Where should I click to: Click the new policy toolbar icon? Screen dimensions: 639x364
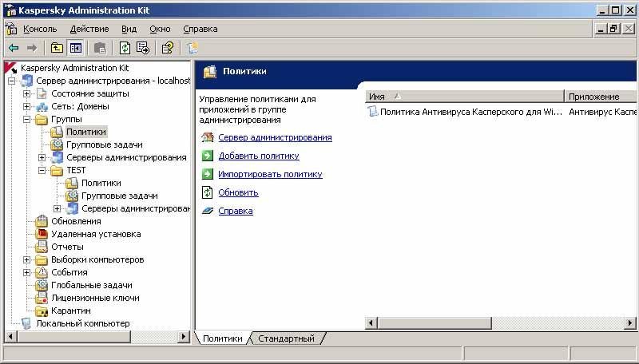tap(192, 48)
